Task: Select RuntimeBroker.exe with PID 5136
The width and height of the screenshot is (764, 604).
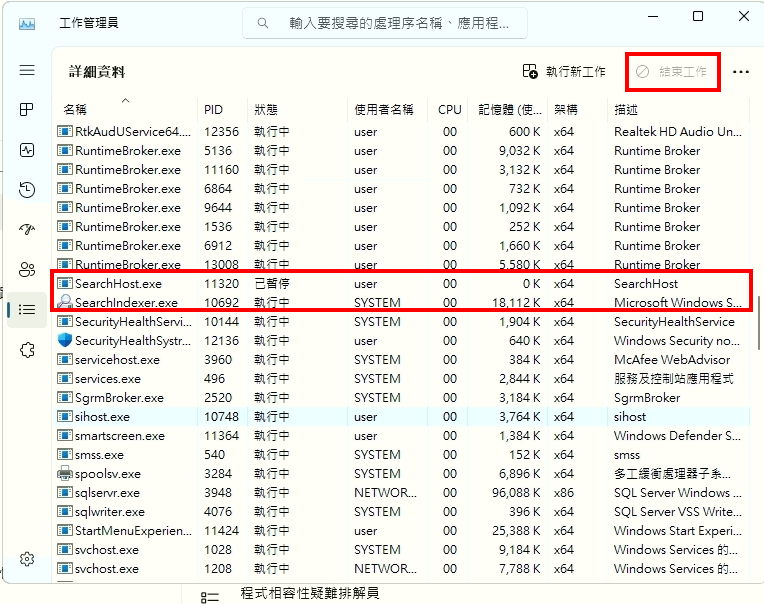Action: pos(402,151)
